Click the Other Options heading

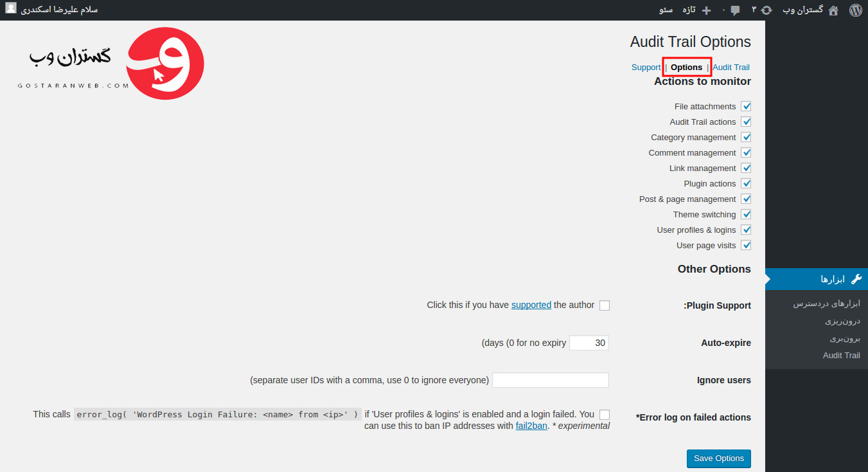tap(714, 269)
